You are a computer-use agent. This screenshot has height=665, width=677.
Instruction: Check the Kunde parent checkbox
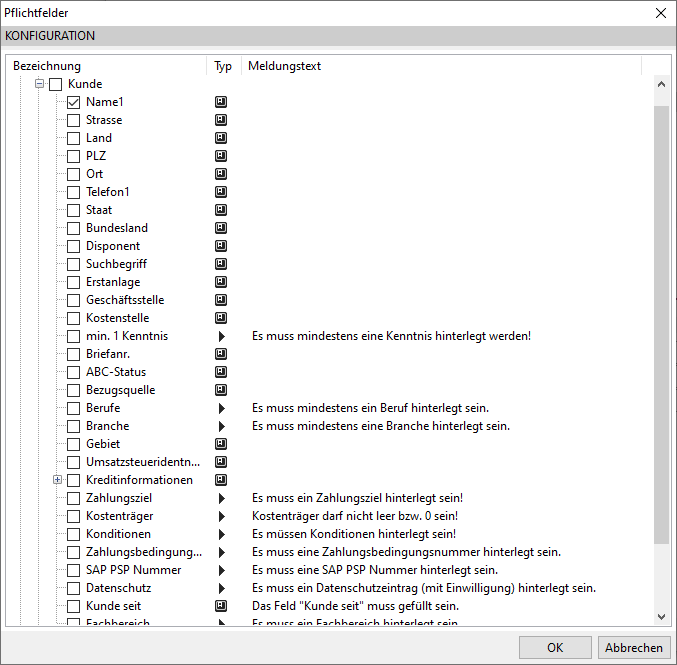55,84
